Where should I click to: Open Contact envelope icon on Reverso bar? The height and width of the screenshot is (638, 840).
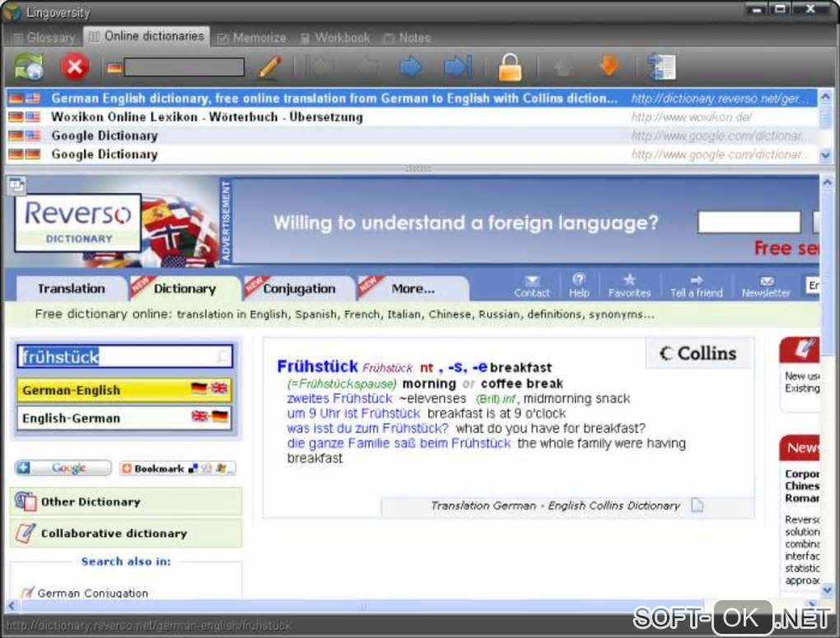coord(532,280)
